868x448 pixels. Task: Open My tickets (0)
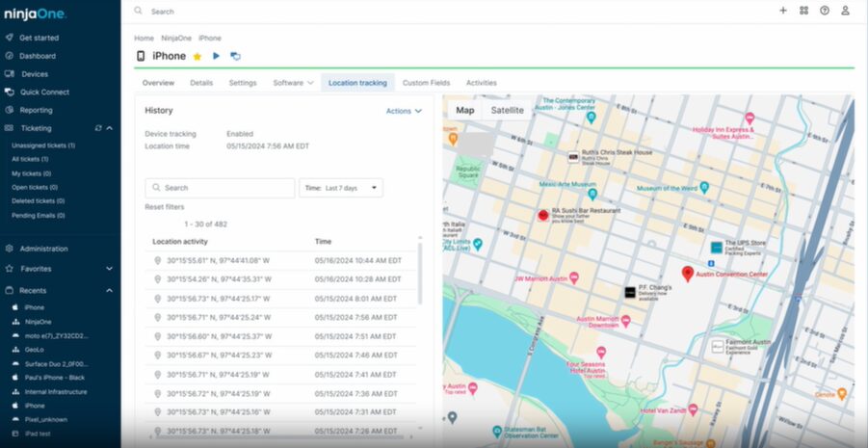(31, 173)
